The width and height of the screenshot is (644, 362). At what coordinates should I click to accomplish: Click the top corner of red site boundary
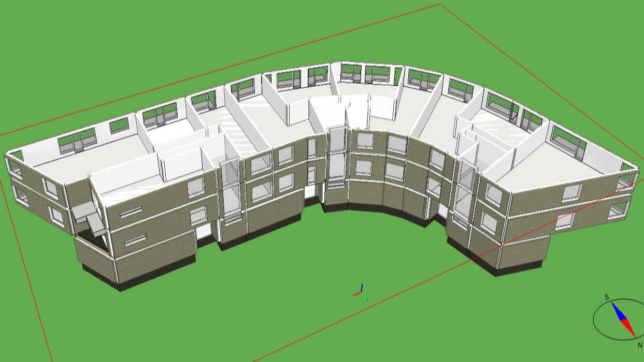coord(439,5)
